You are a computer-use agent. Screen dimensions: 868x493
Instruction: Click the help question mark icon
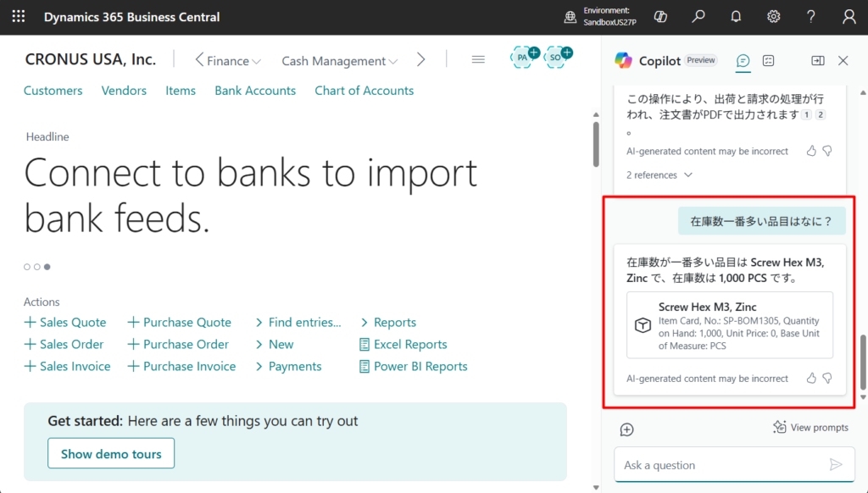point(811,17)
